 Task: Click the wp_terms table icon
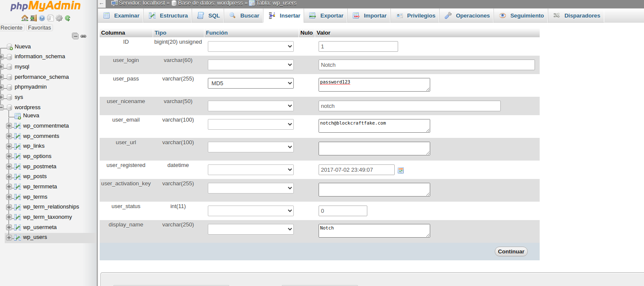click(18, 197)
